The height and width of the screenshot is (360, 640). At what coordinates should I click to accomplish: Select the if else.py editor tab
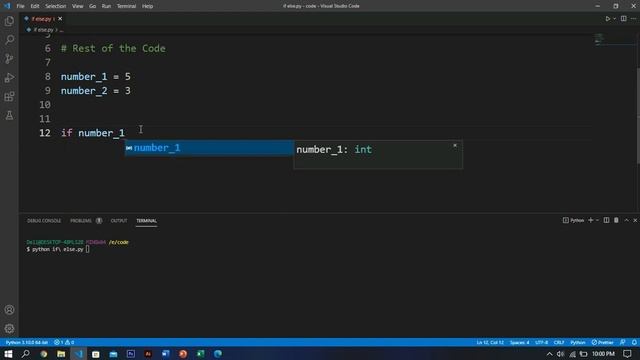click(x=43, y=19)
